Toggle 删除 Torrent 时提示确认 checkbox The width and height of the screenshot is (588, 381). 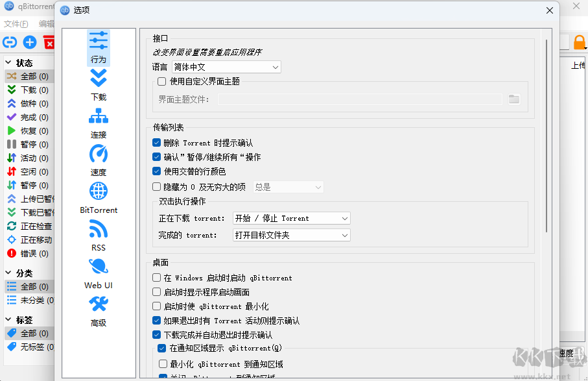point(157,143)
